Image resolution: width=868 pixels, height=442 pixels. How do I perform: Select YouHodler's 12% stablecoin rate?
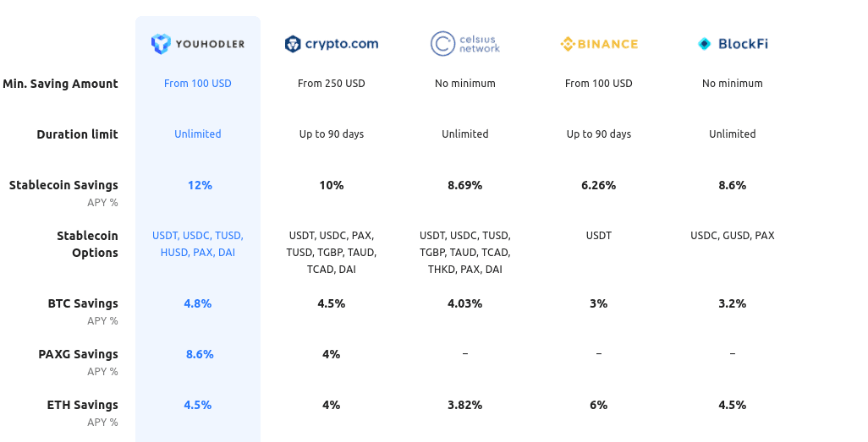pyautogui.click(x=200, y=185)
